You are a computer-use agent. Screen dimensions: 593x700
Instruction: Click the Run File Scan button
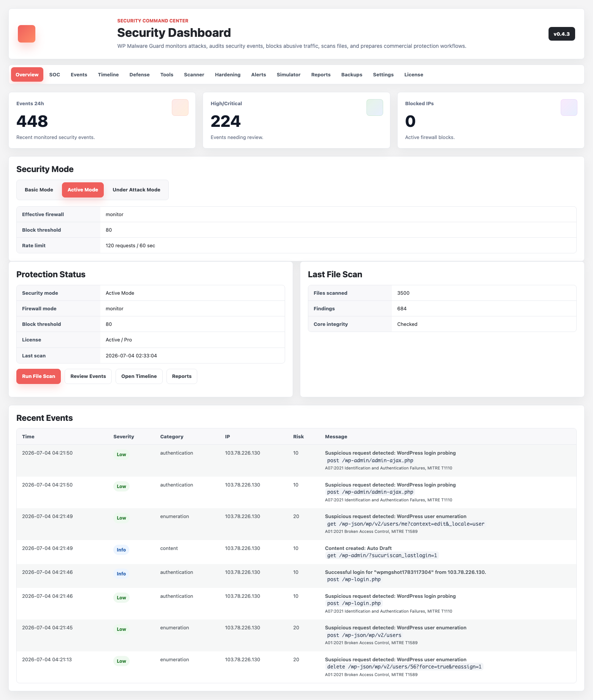[38, 376]
